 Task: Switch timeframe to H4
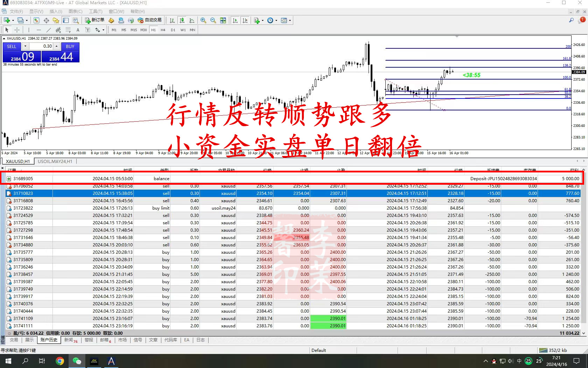163,30
